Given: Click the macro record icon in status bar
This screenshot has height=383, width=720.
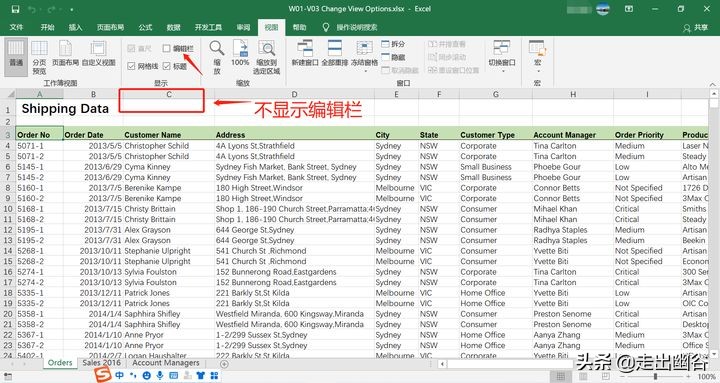Looking at the screenshot, I should pyautogui.click(x=8, y=377).
